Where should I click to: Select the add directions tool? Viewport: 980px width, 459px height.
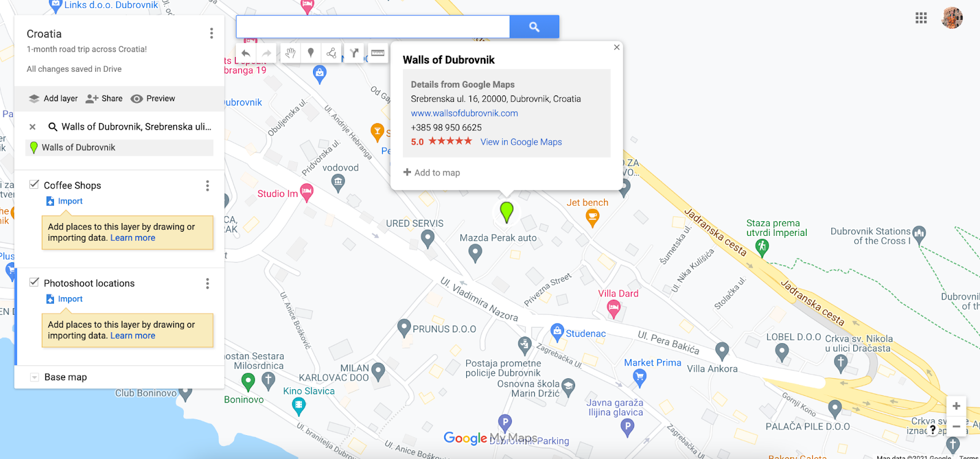(x=354, y=53)
